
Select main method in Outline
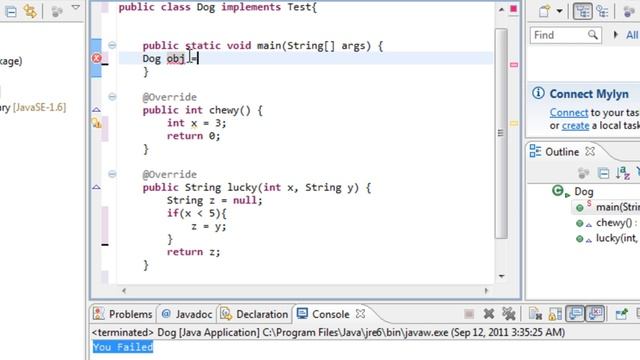618,207
